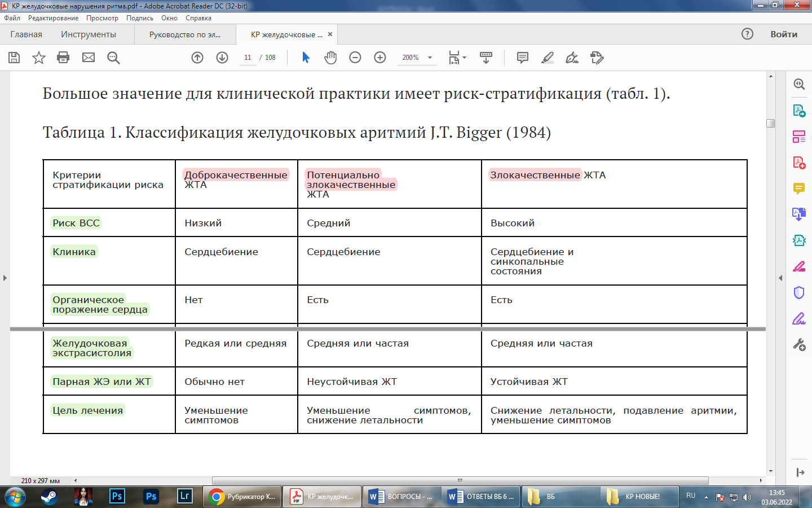Screen dimensions: 812x508
Task: Open the Редактирование menu
Action: [53, 18]
